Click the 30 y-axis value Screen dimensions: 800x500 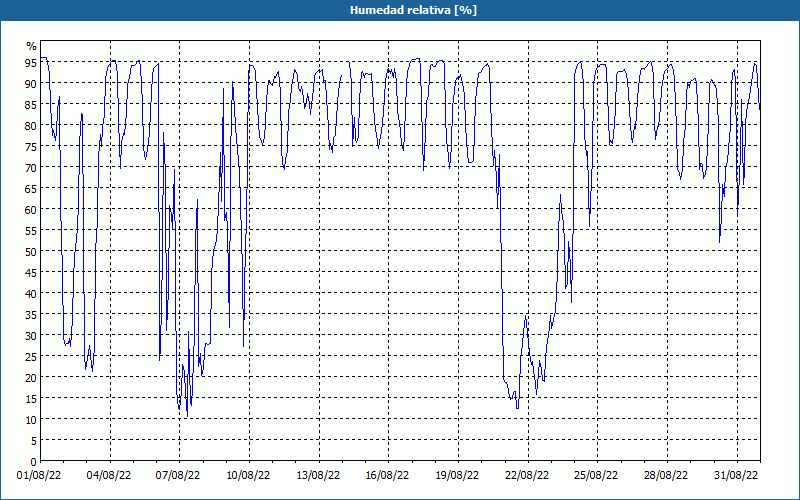point(31,335)
